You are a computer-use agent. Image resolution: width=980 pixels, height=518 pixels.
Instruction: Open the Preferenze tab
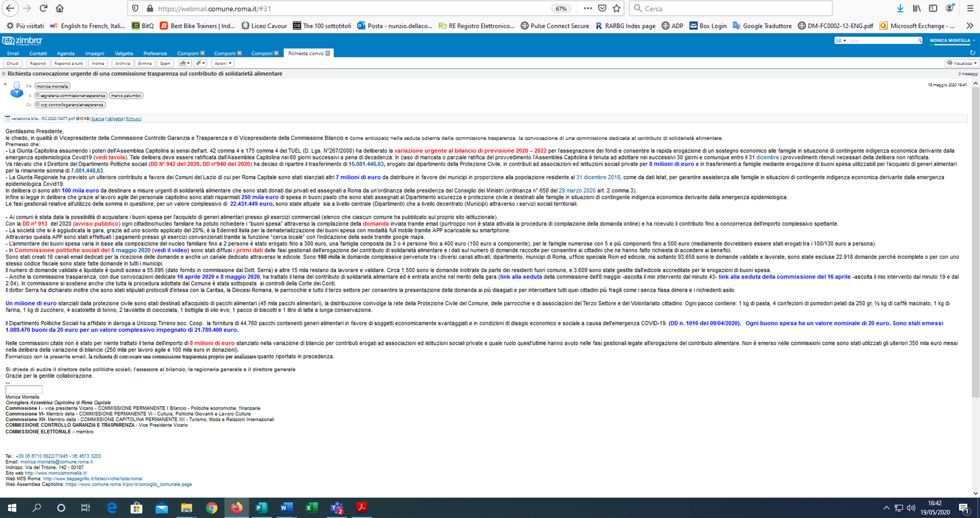pyautogui.click(x=155, y=53)
